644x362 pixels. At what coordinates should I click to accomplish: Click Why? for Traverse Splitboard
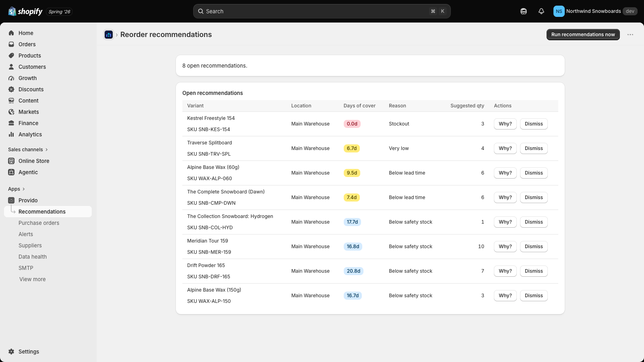505,148
